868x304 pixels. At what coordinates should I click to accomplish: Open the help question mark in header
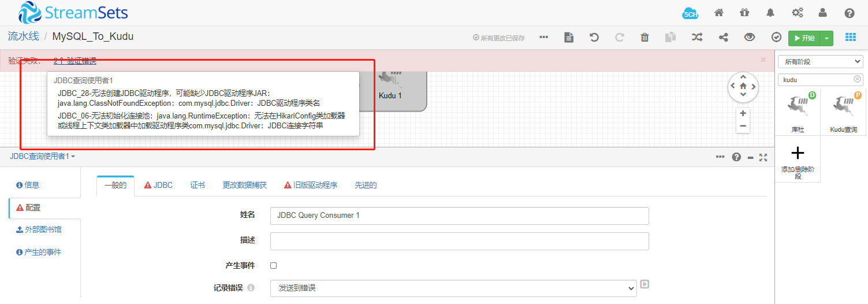click(849, 13)
